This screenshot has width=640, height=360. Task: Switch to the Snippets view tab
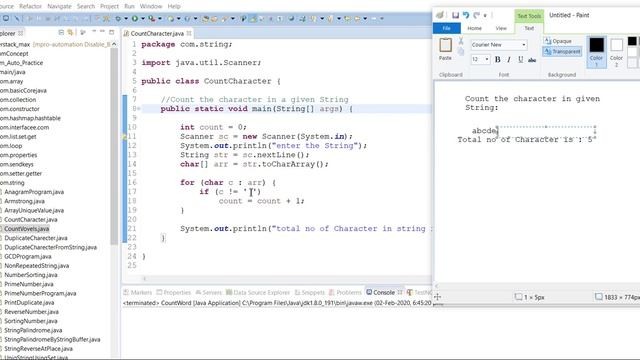pyautogui.click(x=309, y=292)
